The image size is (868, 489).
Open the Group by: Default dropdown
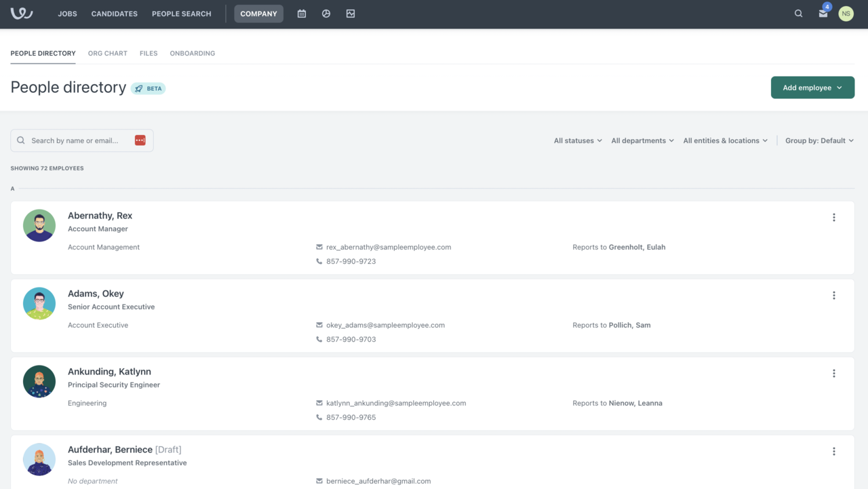819,140
